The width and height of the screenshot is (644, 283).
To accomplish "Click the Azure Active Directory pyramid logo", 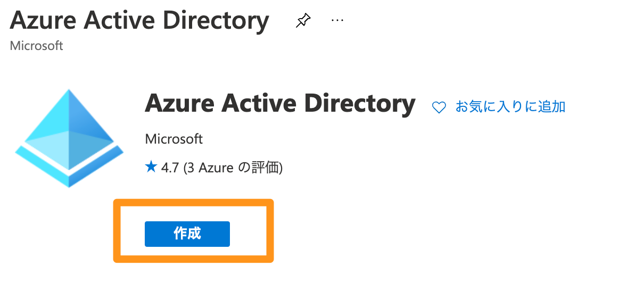I will click(69, 138).
